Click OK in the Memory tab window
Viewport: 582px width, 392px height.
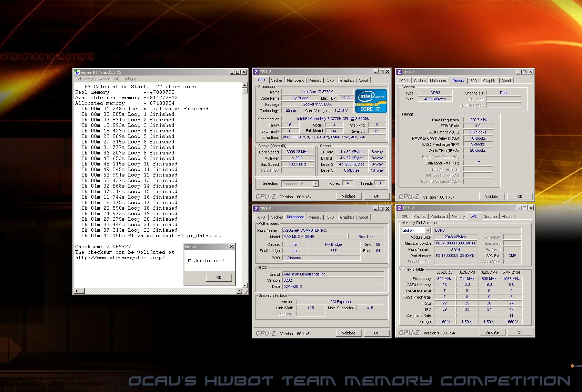[x=520, y=197]
